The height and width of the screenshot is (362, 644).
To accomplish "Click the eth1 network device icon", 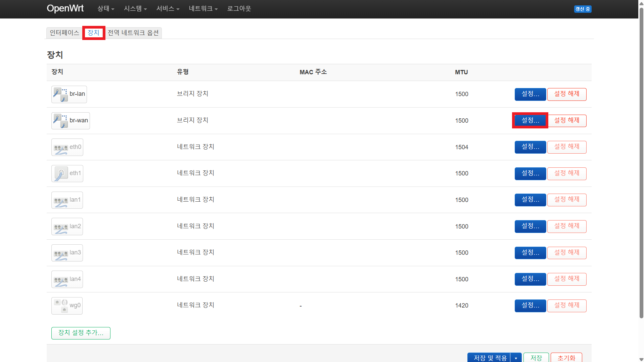I will pyautogui.click(x=61, y=174).
